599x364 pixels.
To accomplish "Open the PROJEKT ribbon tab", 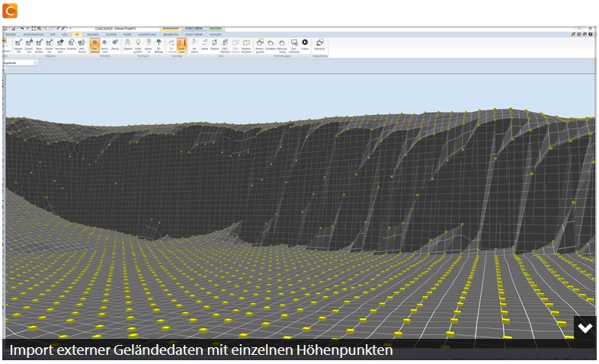I will point(11,34).
